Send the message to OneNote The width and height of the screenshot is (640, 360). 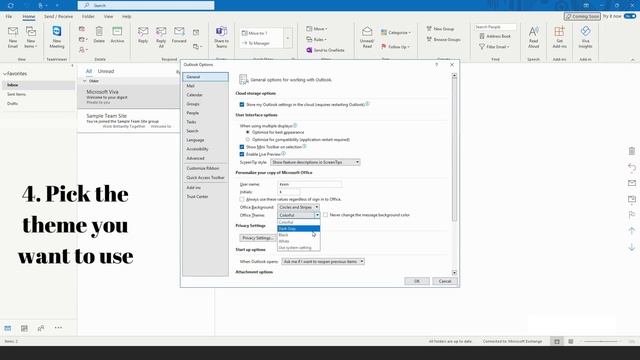click(325, 50)
